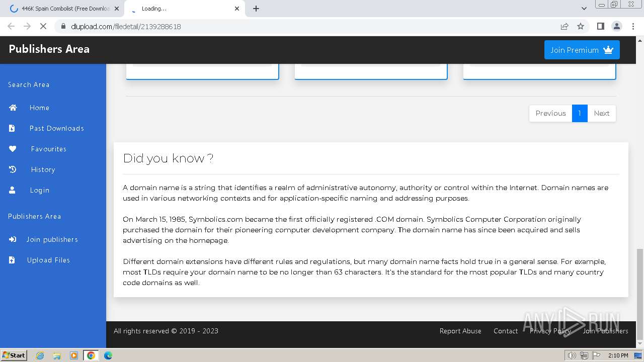This screenshot has height=362, width=644.
Task: Click the browser Back arrow
Action: tap(11, 26)
